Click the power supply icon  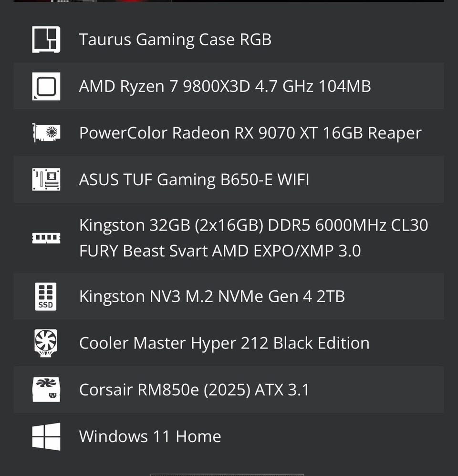pos(46,390)
